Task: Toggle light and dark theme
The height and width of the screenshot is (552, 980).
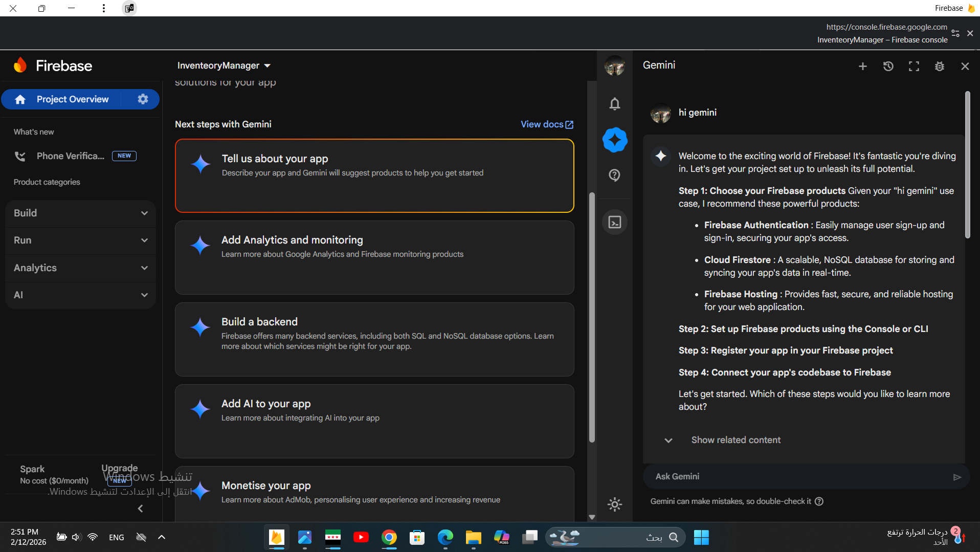Action: click(614, 504)
